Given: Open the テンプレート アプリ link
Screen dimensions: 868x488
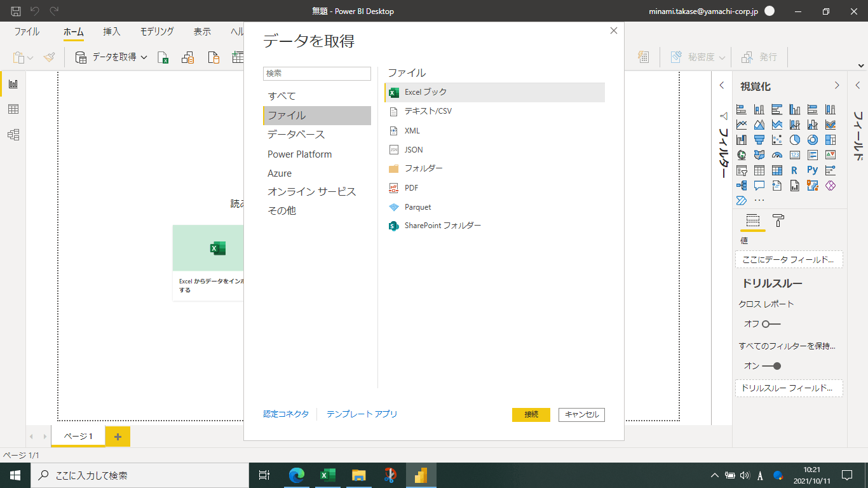Looking at the screenshot, I should (362, 414).
